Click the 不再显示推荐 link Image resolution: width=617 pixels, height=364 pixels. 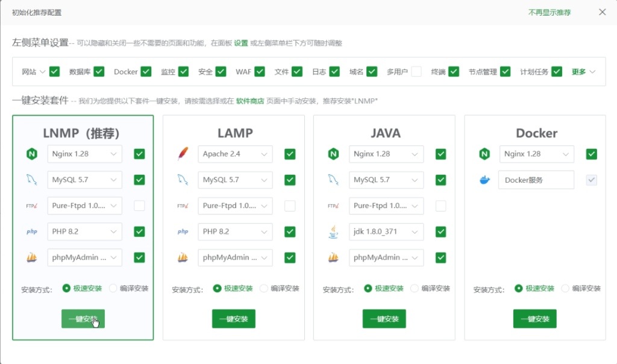pyautogui.click(x=549, y=13)
